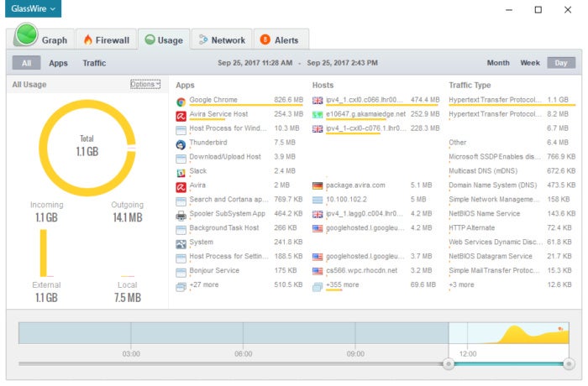Screen dimensions: 588x386
Task: Switch the period to Day
Action: [x=561, y=63]
